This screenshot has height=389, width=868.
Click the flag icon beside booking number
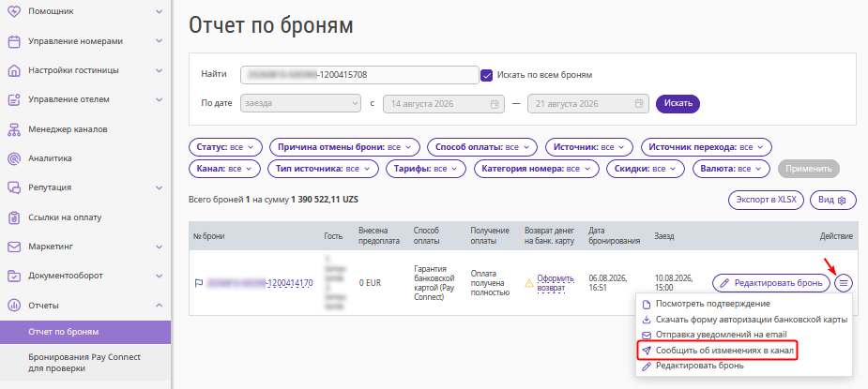point(198,283)
